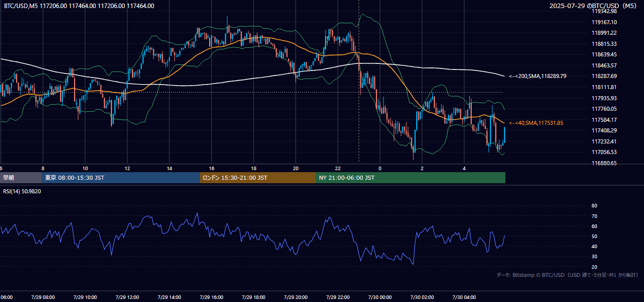Click hour label 14 under price chart
The width and height of the screenshot is (644, 302).
point(170,168)
